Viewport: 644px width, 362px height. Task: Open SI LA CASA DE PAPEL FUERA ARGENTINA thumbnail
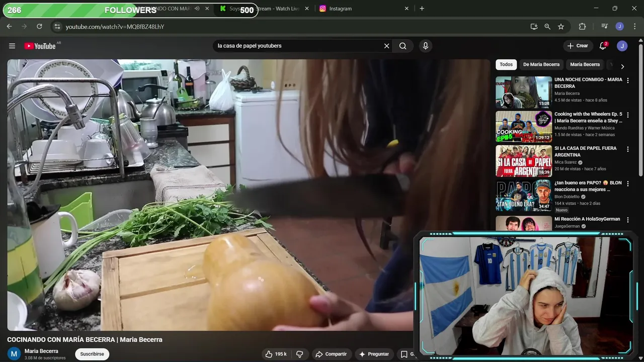[x=524, y=161]
